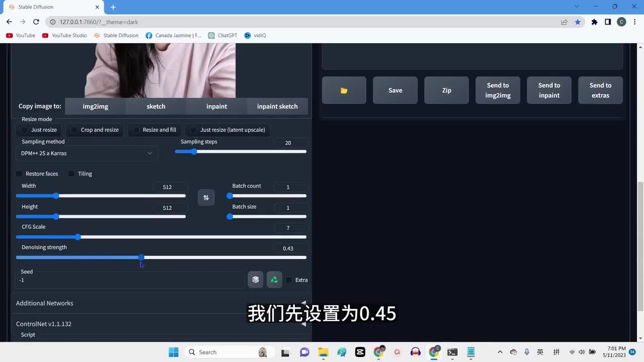Click the Seed input field
Screen dimensions: 644x362
130,280
